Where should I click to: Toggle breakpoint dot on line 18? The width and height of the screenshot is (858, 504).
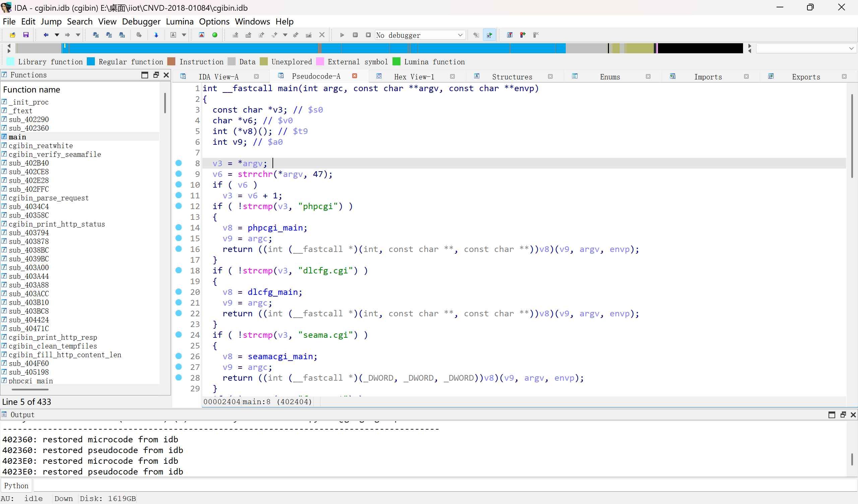(178, 270)
